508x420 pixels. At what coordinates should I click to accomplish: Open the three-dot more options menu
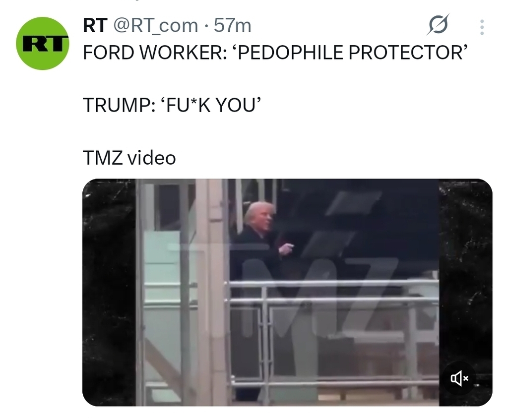pyautogui.click(x=482, y=27)
